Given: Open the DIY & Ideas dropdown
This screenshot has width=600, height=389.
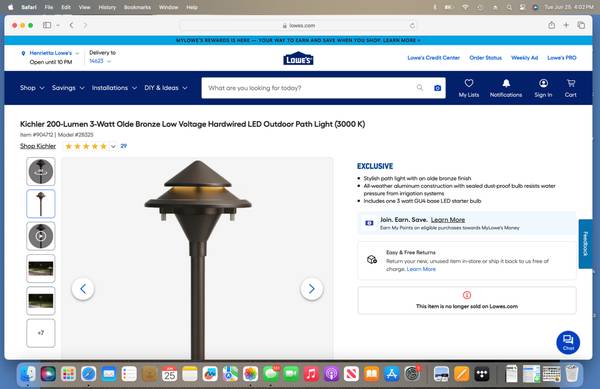Looking at the screenshot, I should point(166,88).
